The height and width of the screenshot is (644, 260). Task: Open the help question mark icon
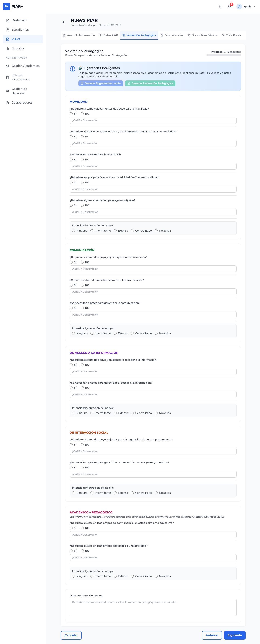tap(220, 6)
